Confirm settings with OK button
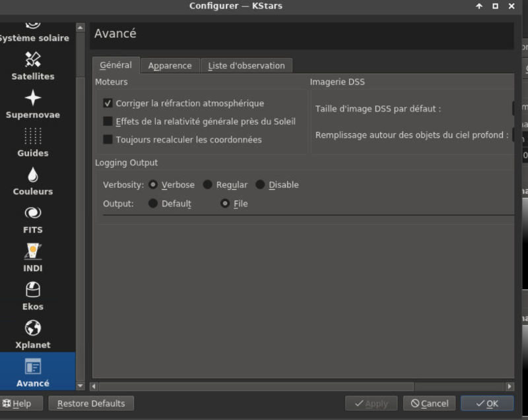Viewport: 528px width, 420px height. [x=487, y=403]
